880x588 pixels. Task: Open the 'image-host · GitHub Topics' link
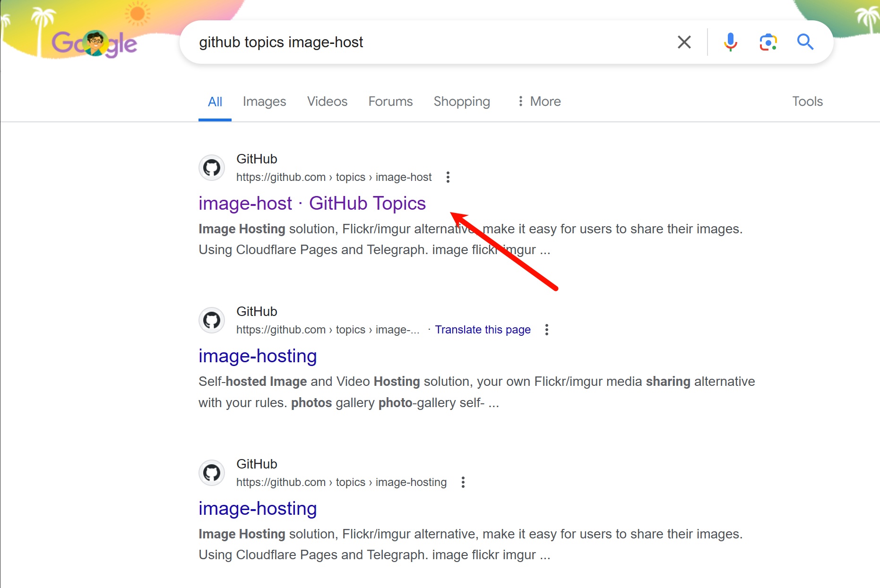(x=312, y=204)
